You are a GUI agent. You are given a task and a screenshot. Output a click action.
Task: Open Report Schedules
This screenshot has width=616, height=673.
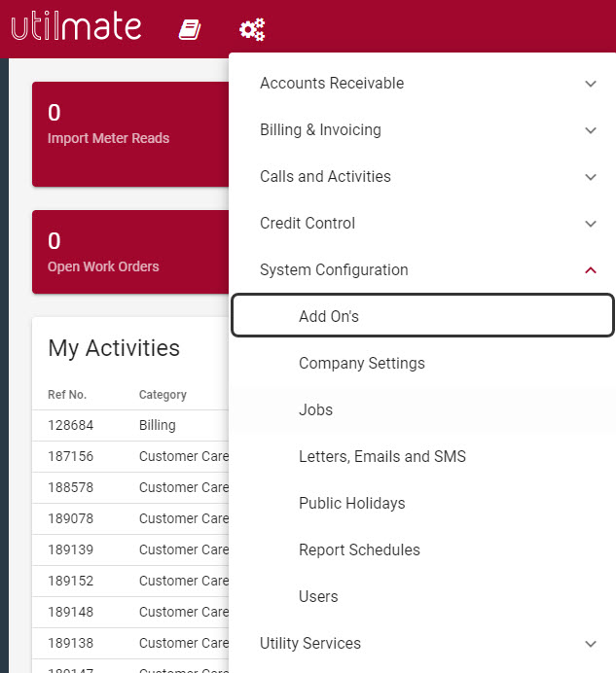point(359,550)
